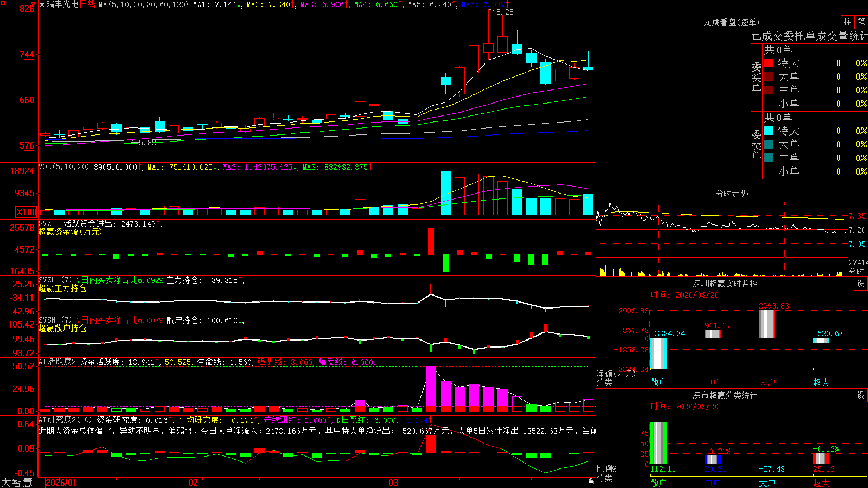Click the 中户 911.17 bar in 实时监控

[x=713, y=333]
